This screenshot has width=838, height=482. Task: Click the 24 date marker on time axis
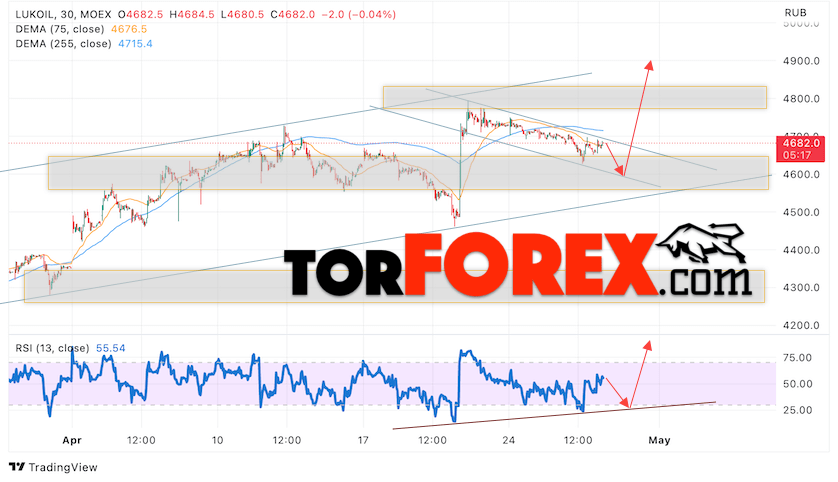(508, 440)
